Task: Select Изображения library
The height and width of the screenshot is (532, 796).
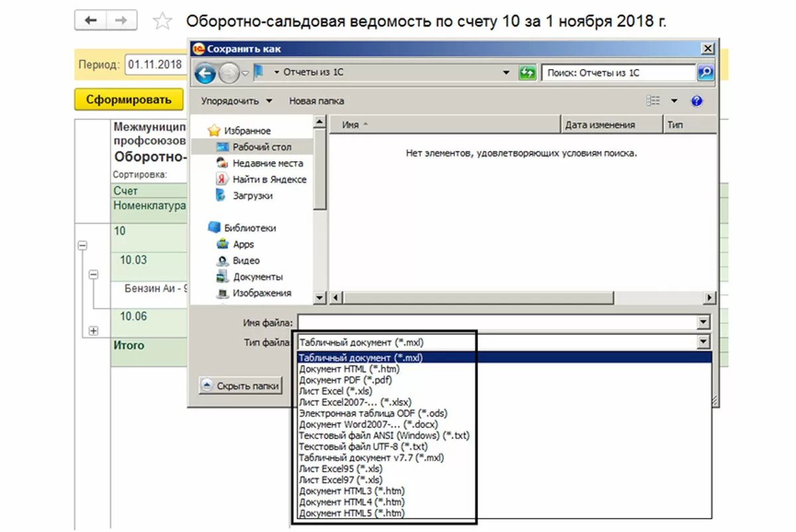Action: tap(254, 293)
